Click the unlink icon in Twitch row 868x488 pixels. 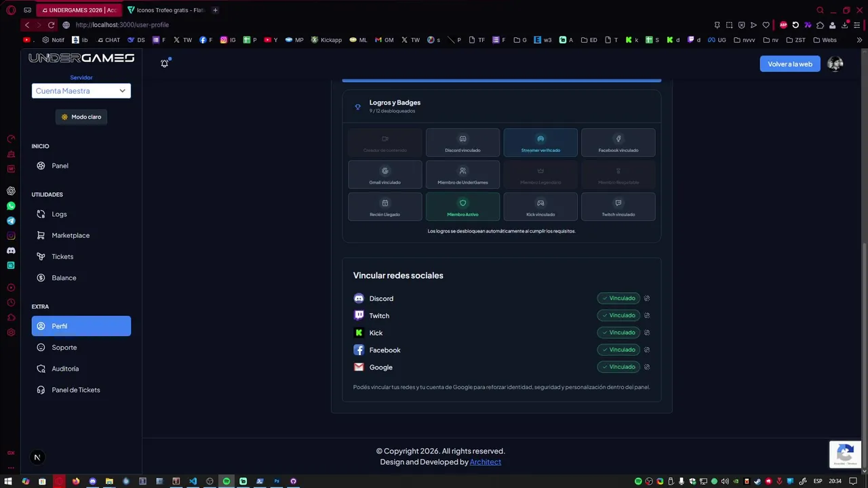pos(647,315)
